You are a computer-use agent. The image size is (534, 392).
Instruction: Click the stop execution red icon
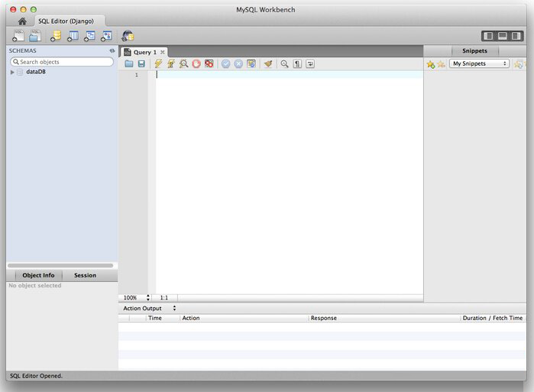(196, 64)
